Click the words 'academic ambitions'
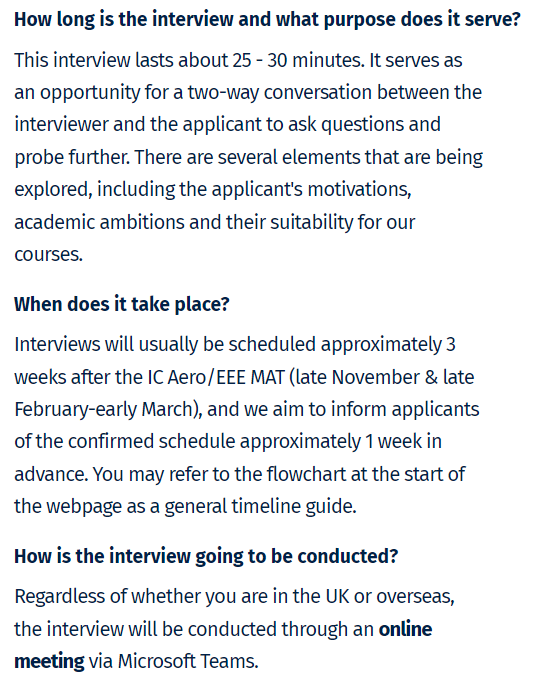 [x=99, y=222]
